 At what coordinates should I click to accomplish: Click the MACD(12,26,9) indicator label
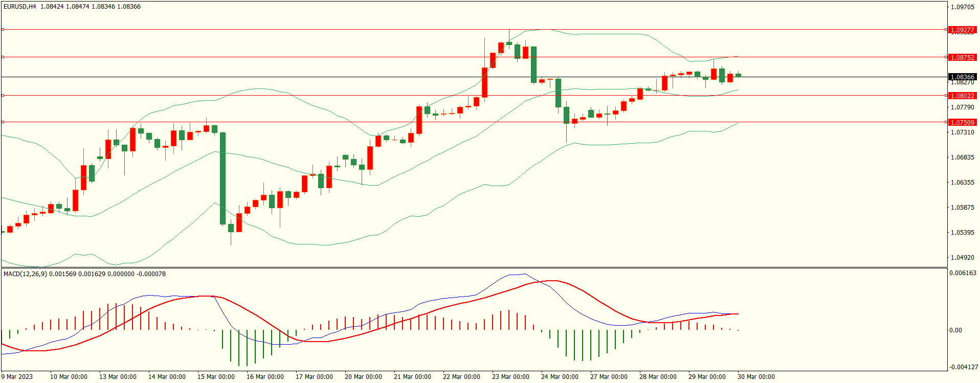[x=25, y=274]
